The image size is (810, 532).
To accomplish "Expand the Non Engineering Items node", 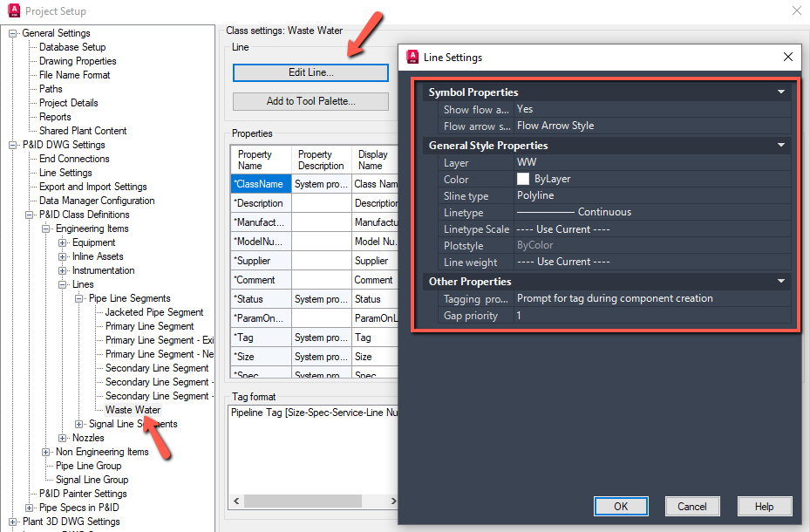I will (46, 452).
